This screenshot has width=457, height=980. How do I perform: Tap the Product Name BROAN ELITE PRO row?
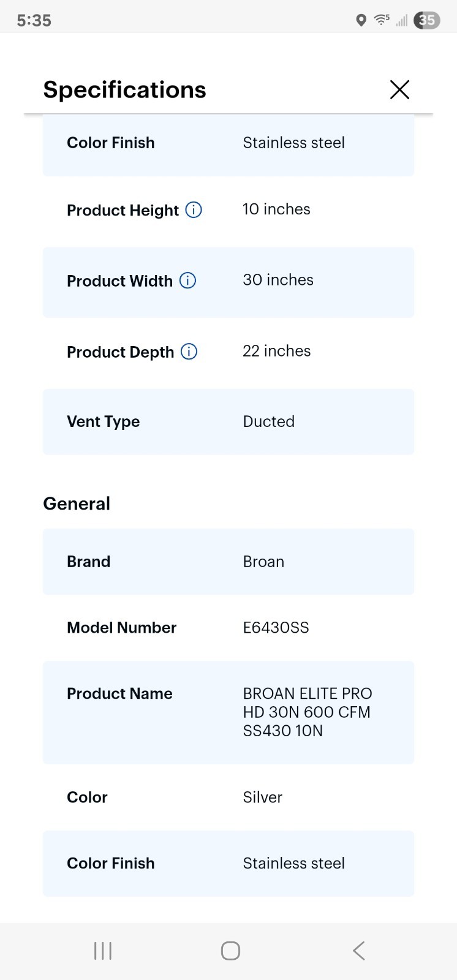(228, 712)
